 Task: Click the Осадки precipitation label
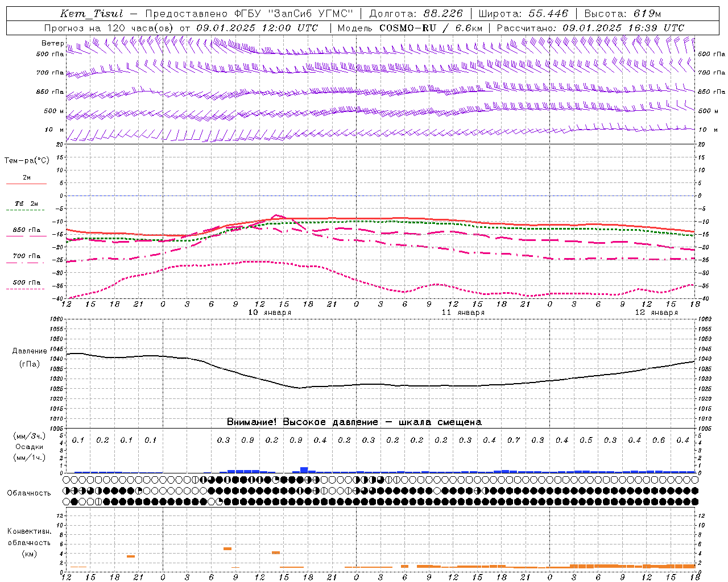point(30,447)
